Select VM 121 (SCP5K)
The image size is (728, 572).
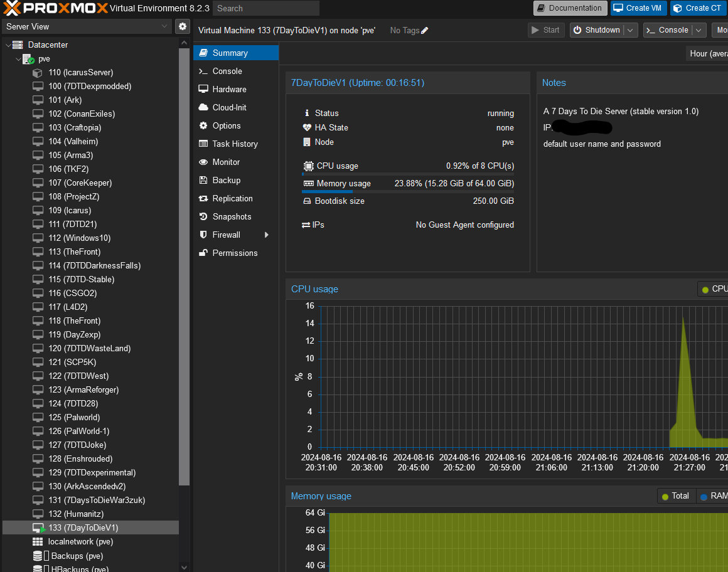click(x=90, y=363)
